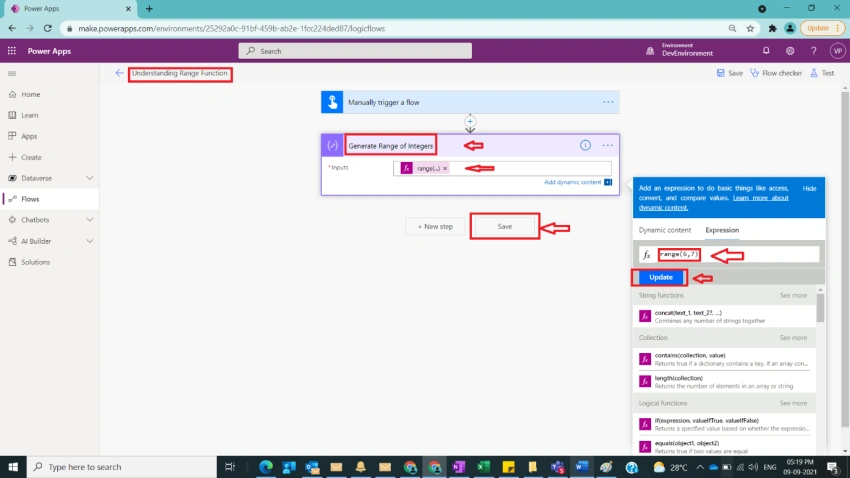Screen dimensions: 850x478
Task: Add a New step
Action: pyautogui.click(x=435, y=227)
